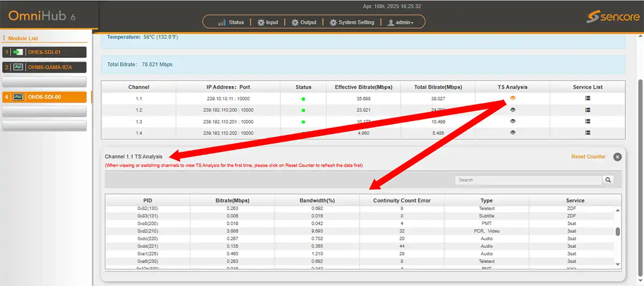Click the Bandwidth(%) column header
644x286 pixels.
point(317,201)
